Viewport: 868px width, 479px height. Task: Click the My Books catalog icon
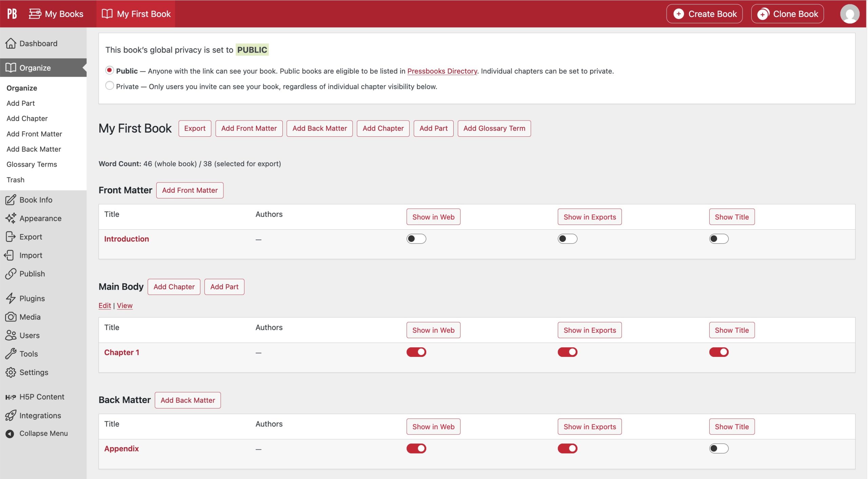point(35,14)
